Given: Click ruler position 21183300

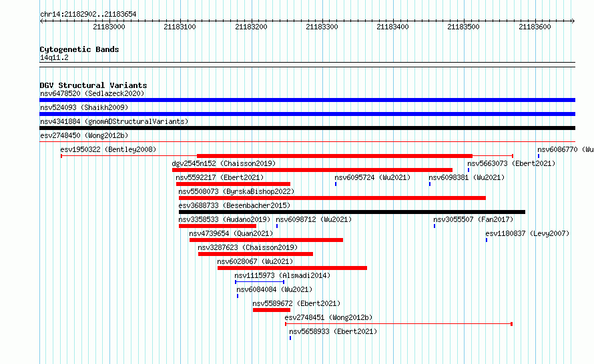Looking at the screenshot, I should [x=322, y=27].
